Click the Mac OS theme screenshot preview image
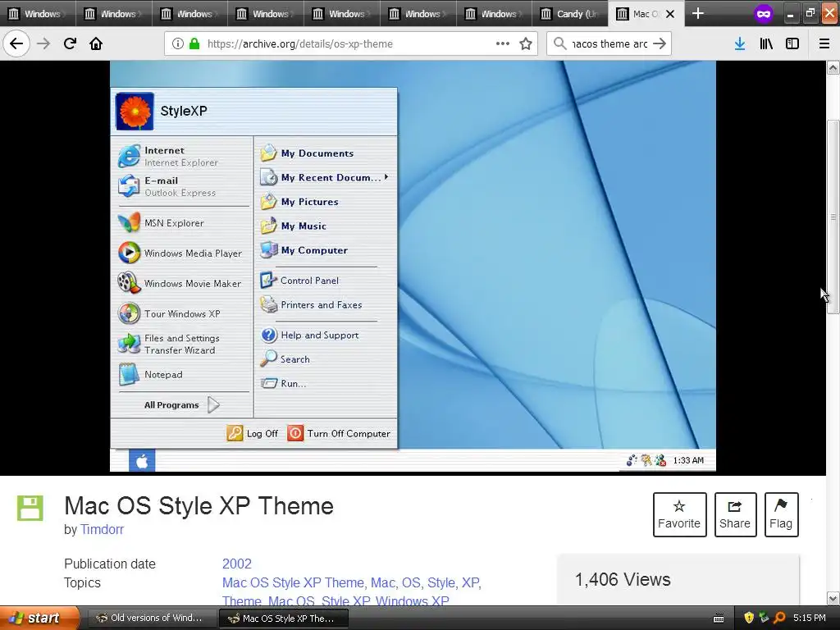 pyautogui.click(x=413, y=267)
